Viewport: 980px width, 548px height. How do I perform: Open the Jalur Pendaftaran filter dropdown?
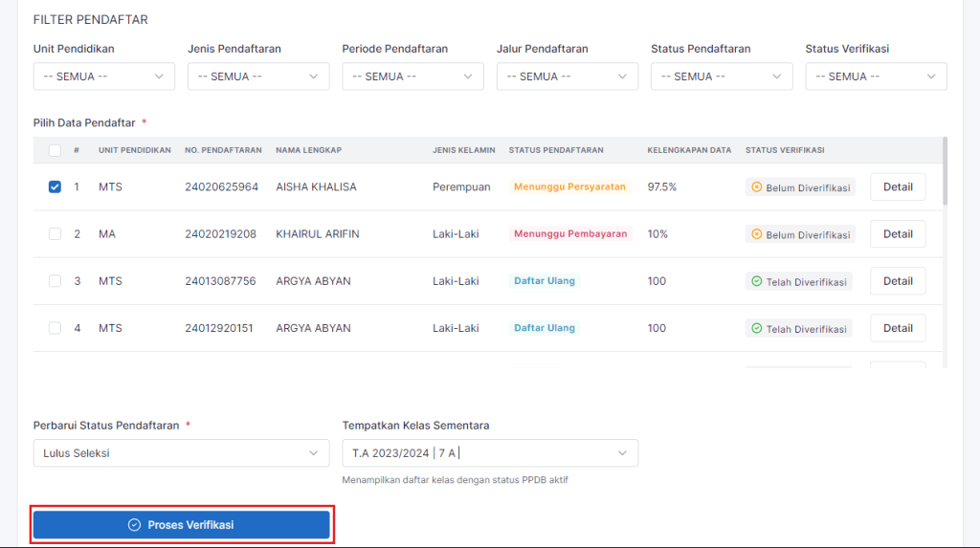tap(567, 77)
